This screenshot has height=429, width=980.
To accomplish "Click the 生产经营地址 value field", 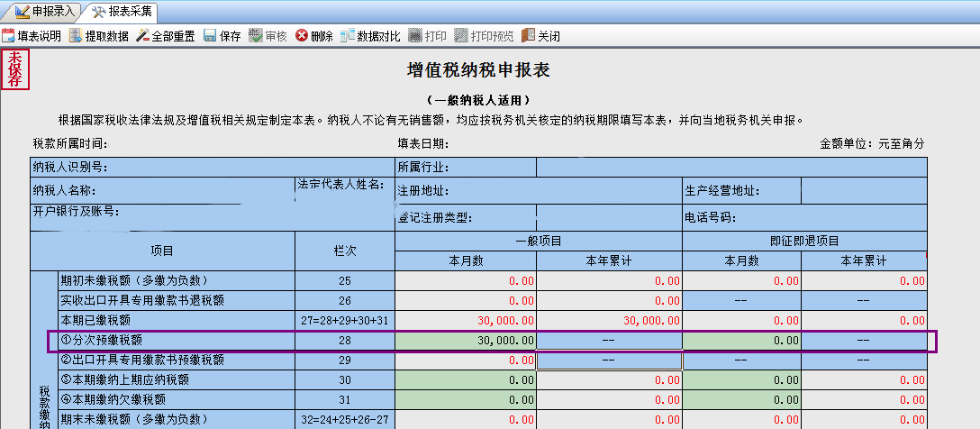I will 864,191.
